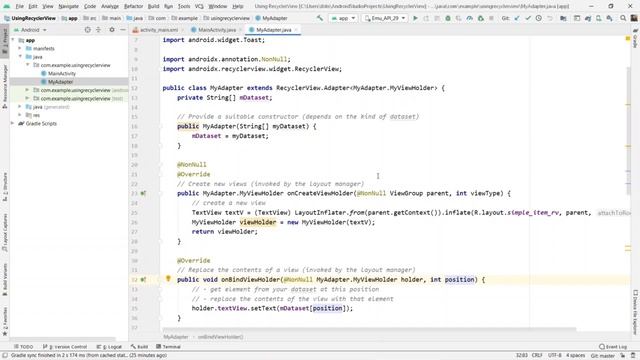This screenshot has width=640, height=360.
Task: Open the Refactor menu
Action: coord(133,6)
